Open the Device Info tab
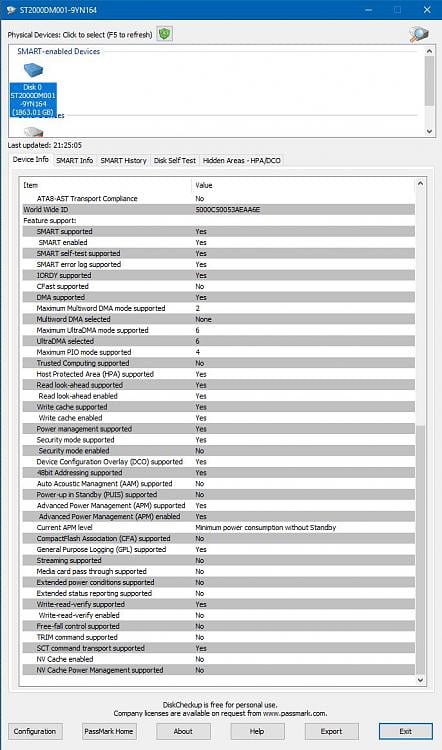Screen dimensions: 442x750 pyautogui.click(x=31, y=160)
